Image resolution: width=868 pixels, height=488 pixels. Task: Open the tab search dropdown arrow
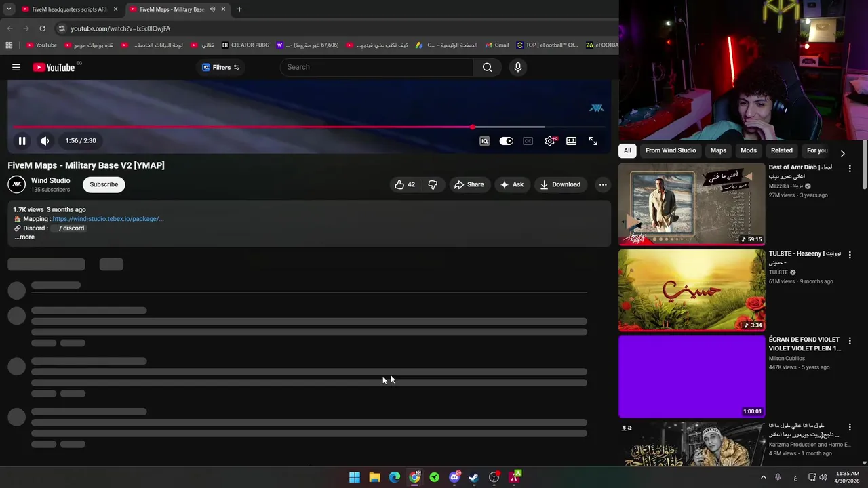(x=8, y=9)
